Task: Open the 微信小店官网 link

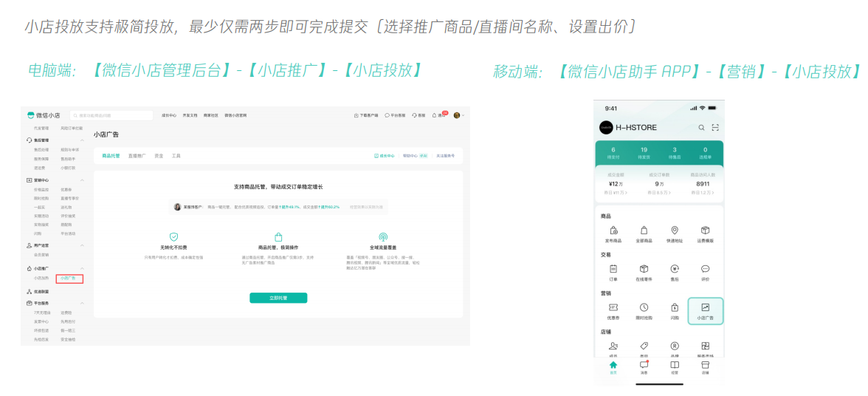Action: pyautogui.click(x=236, y=115)
